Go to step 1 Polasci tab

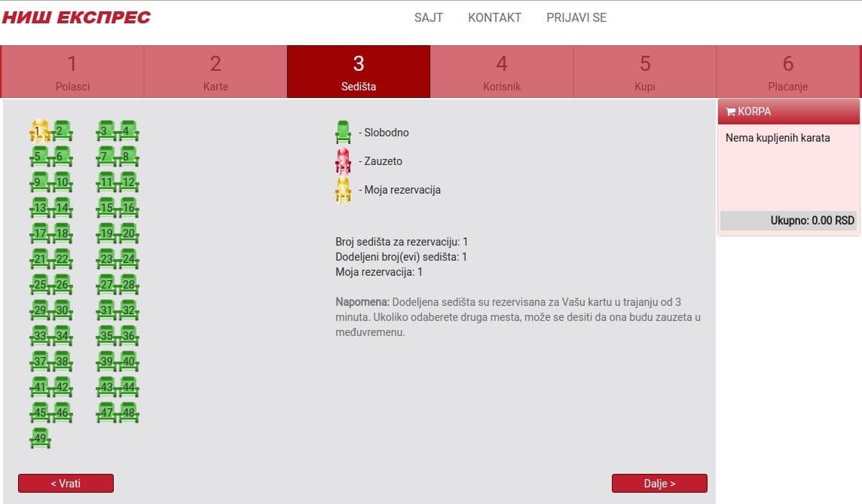(x=72, y=72)
